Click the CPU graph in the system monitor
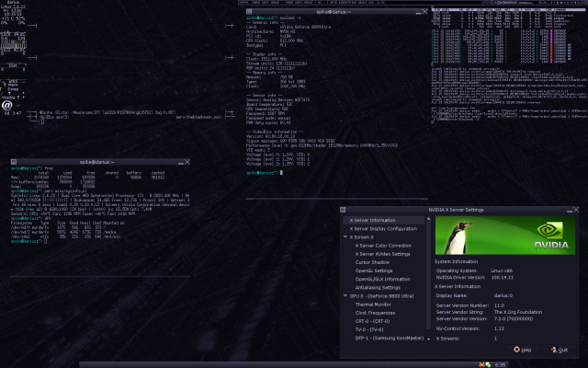 (x=13, y=44)
